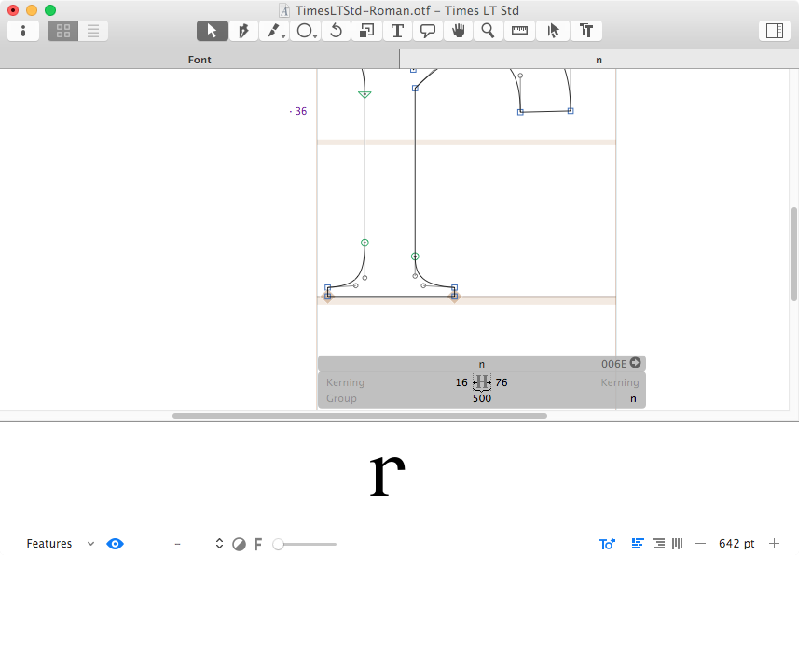Toggle preview visibility eye icon
Viewport: 812px width, 652px height.
click(x=115, y=544)
